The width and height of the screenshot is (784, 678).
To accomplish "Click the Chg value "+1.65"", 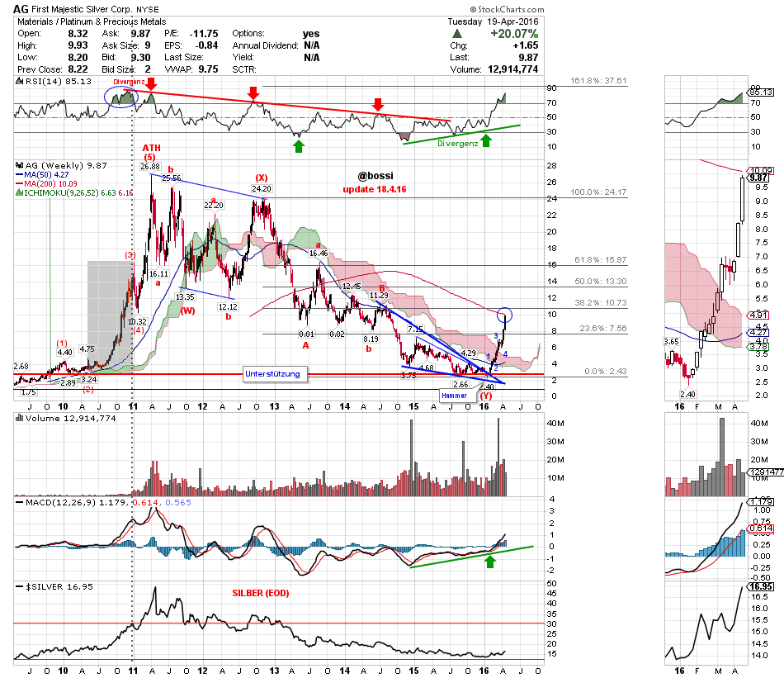I will pos(526,45).
